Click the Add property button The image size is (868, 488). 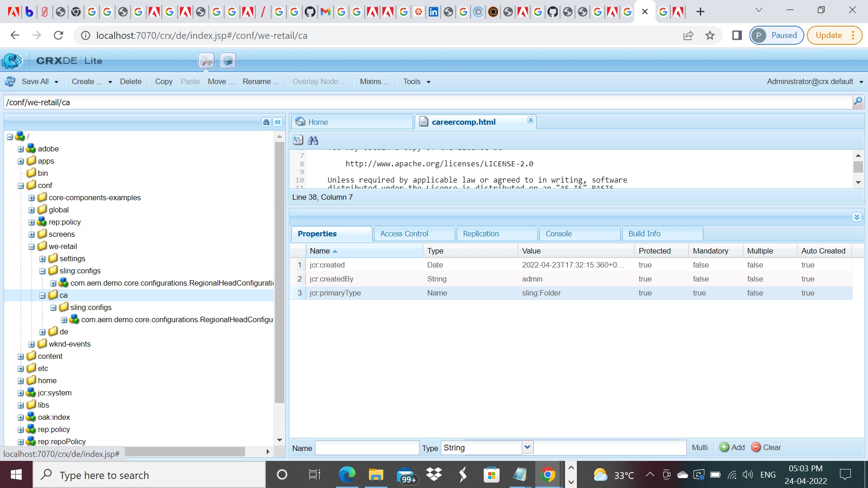tap(732, 447)
